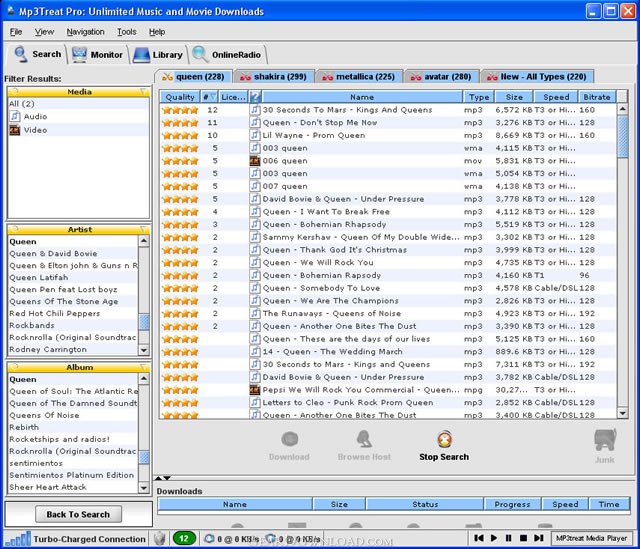Click the Stop Search icon

click(x=444, y=440)
